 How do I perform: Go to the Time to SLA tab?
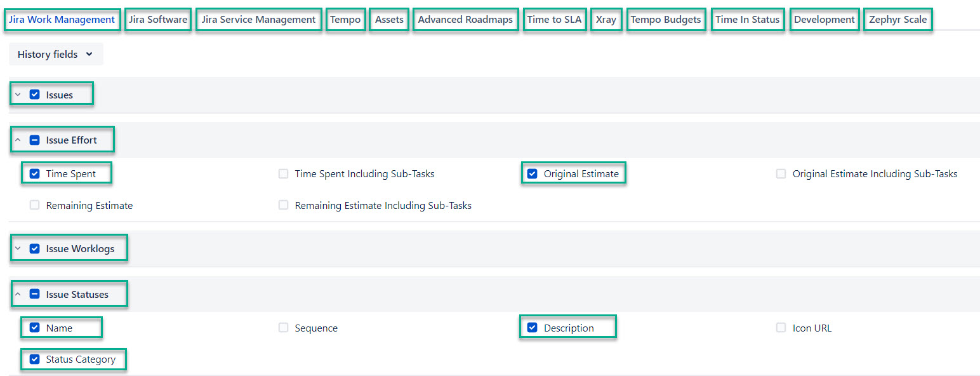(x=554, y=20)
